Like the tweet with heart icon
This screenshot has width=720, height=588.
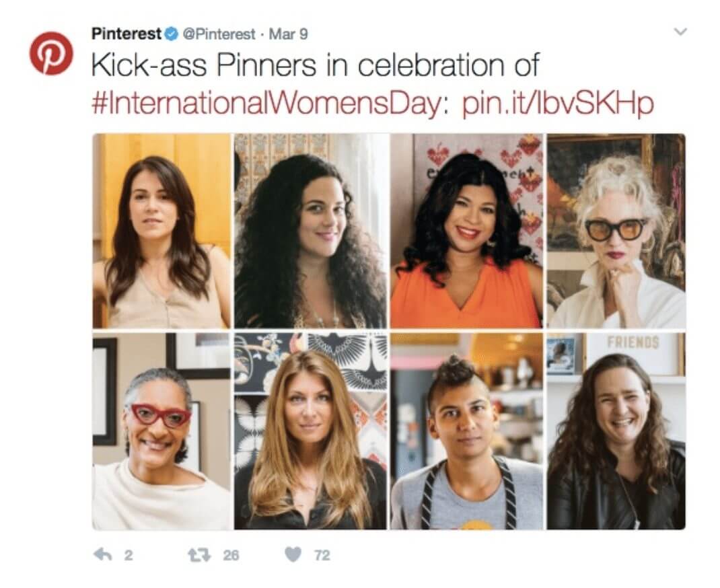292,554
